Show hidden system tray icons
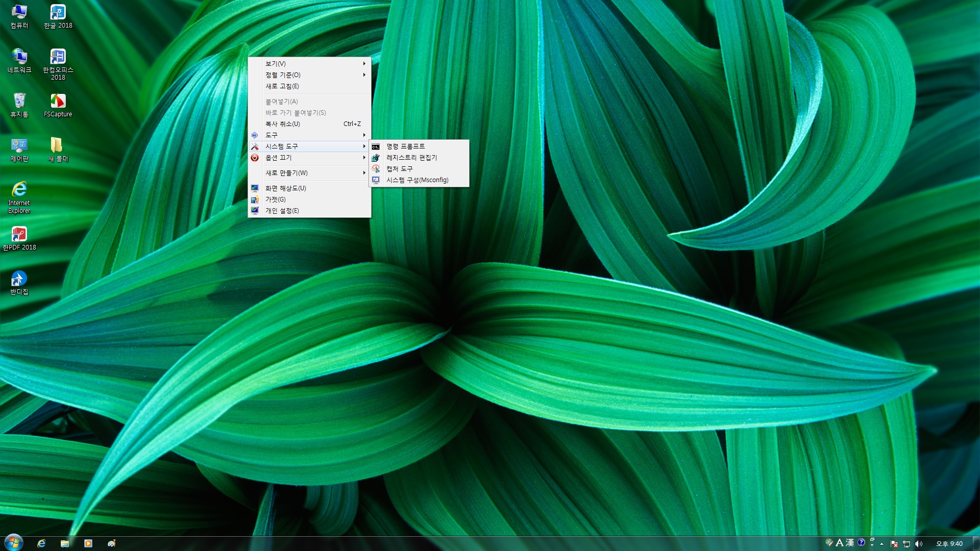980x551 pixels. point(881,544)
